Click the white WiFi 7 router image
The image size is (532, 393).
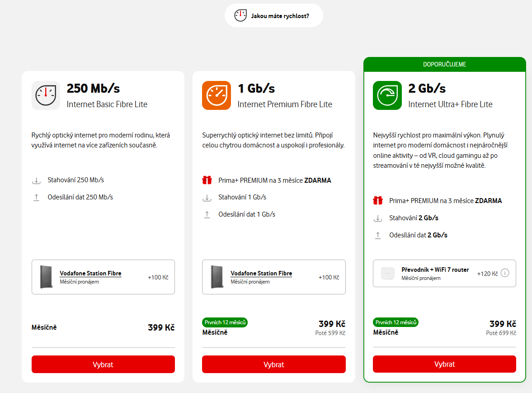click(x=387, y=274)
